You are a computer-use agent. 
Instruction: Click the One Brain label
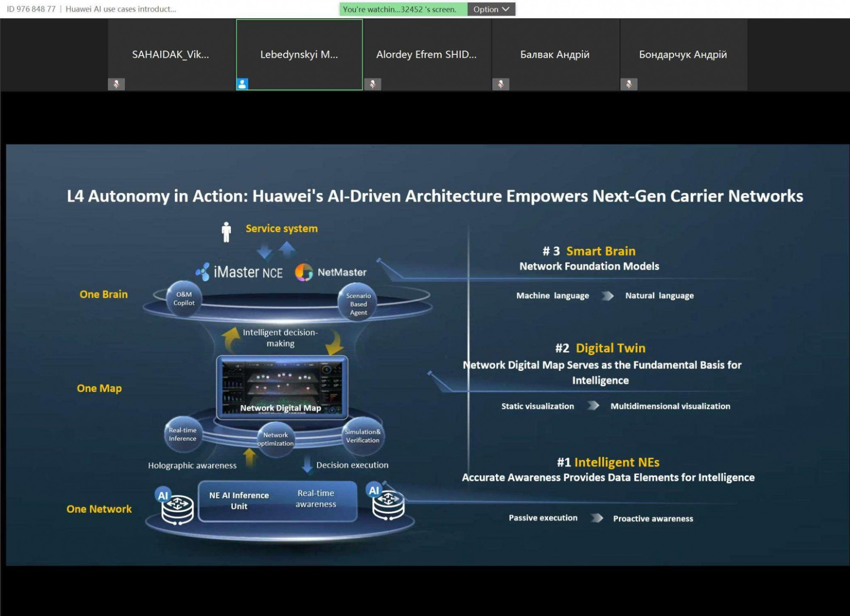click(104, 294)
